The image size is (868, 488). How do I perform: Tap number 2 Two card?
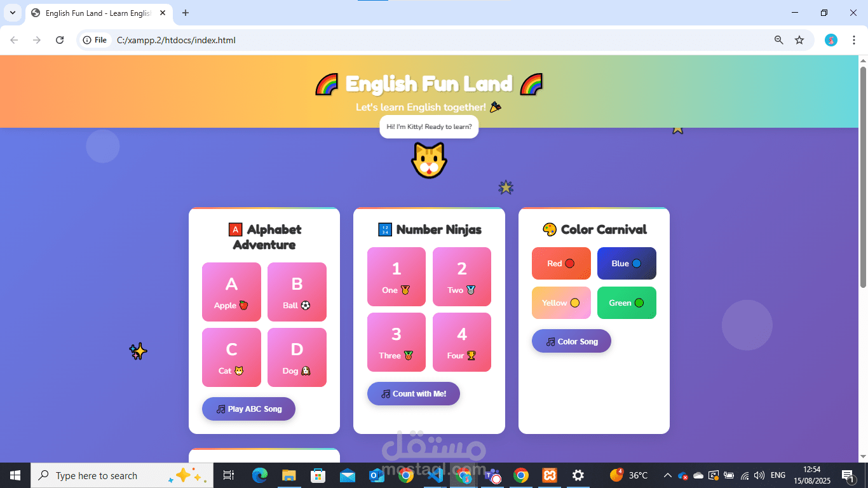tap(462, 276)
